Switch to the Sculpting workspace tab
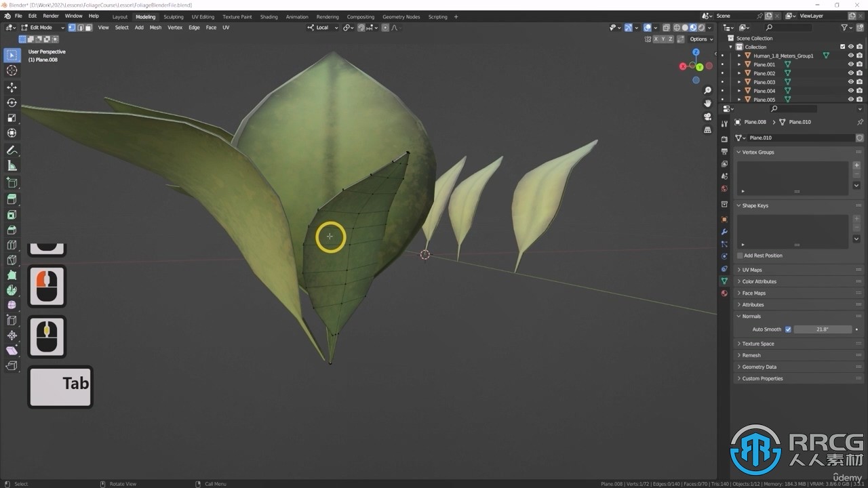868x488 pixels. (173, 16)
